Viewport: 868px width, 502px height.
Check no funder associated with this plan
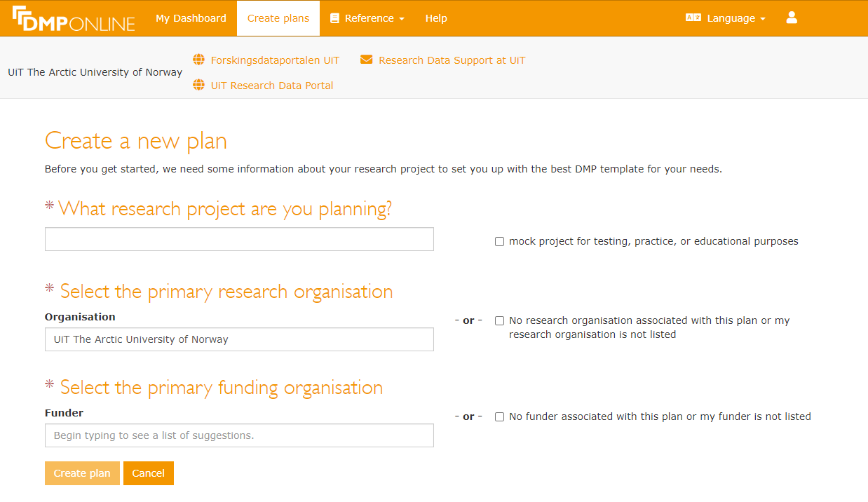click(x=499, y=416)
